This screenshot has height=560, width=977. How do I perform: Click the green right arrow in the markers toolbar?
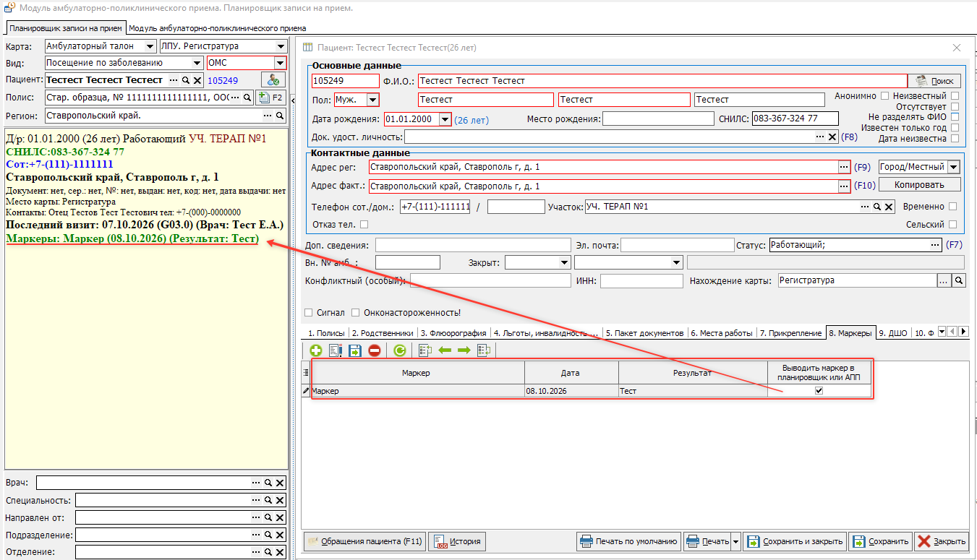pos(464,350)
